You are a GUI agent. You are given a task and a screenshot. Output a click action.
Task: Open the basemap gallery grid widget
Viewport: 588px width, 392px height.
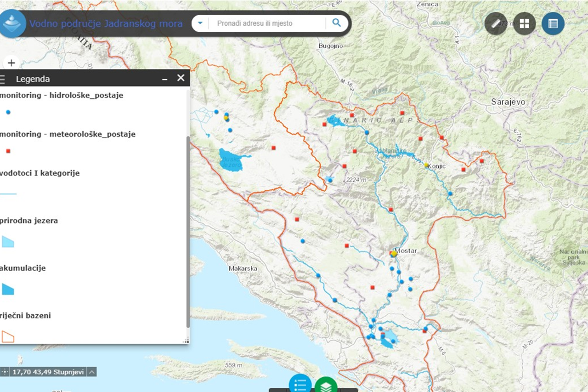(x=524, y=24)
